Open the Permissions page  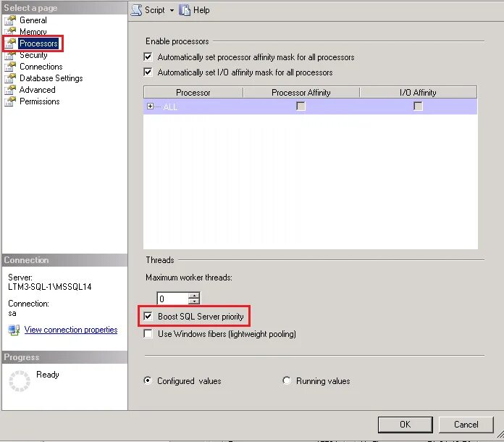click(x=40, y=101)
